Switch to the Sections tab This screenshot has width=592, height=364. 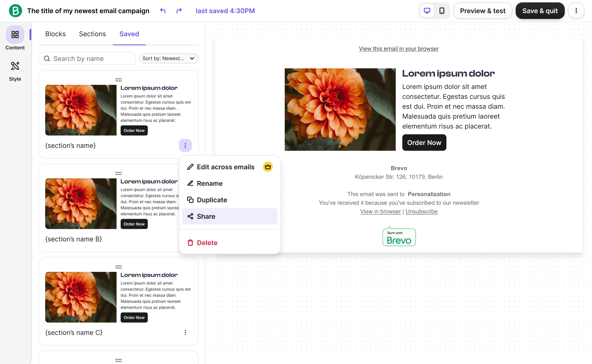coord(92,34)
